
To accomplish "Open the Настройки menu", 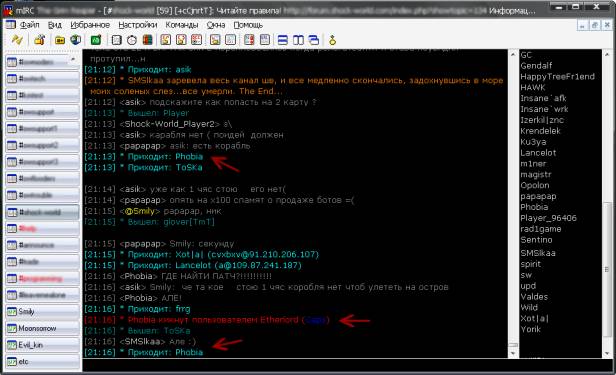I will (x=138, y=25).
